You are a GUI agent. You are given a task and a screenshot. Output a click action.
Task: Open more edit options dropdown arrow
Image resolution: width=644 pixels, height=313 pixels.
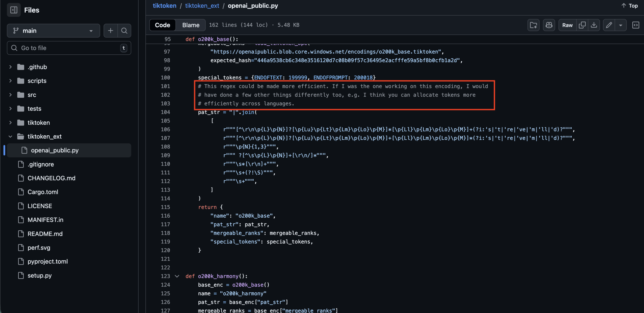point(621,25)
